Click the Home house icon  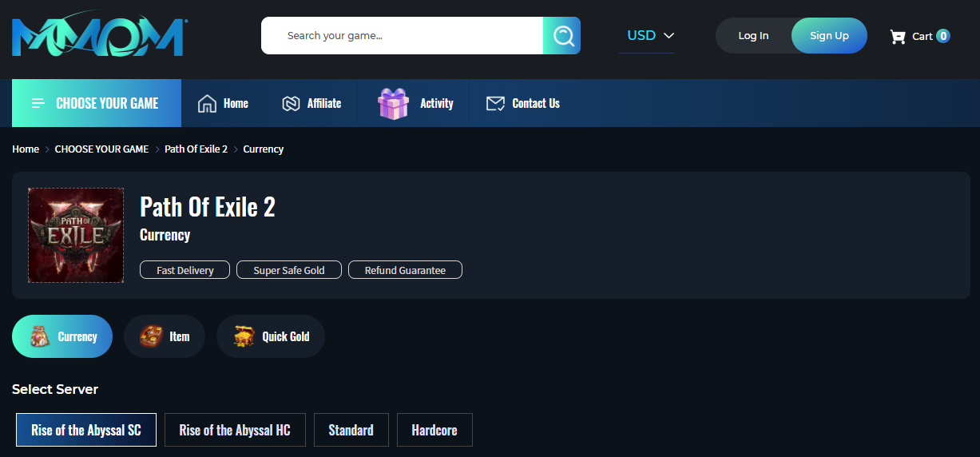pos(207,103)
